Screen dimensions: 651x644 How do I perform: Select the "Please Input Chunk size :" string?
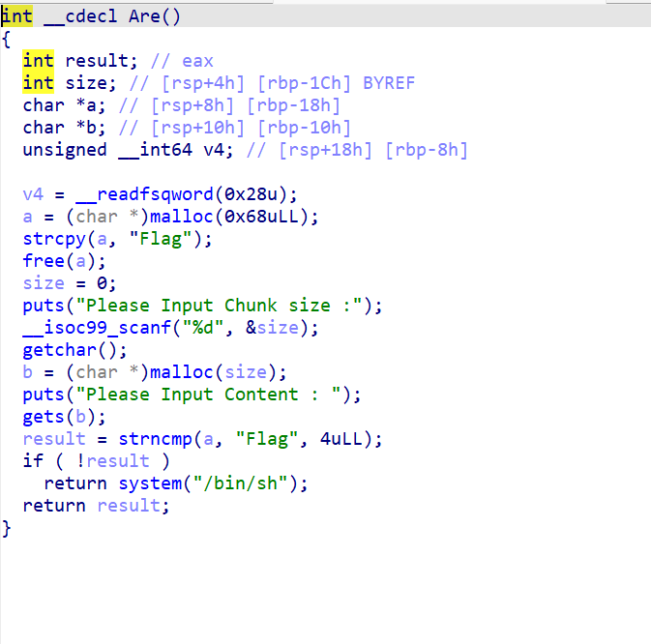[x=219, y=306]
